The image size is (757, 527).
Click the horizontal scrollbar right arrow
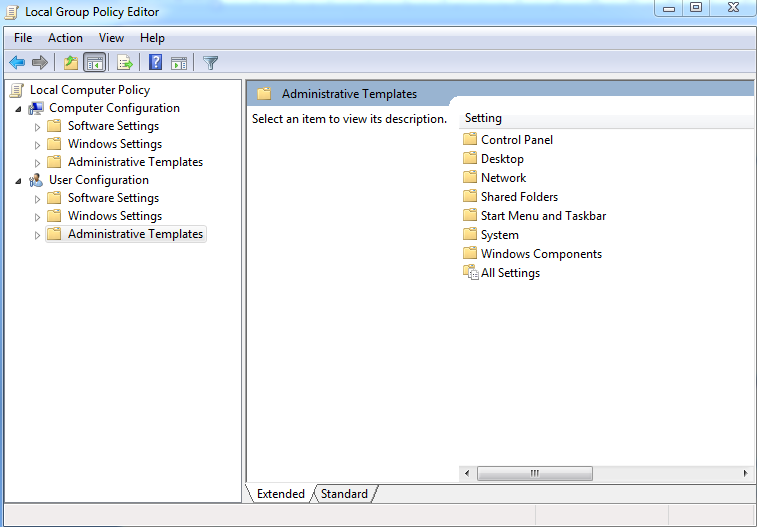point(745,473)
